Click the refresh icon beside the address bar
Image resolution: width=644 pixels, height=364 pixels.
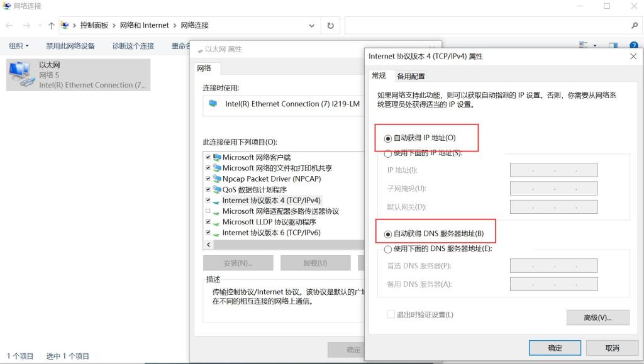(x=330, y=26)
